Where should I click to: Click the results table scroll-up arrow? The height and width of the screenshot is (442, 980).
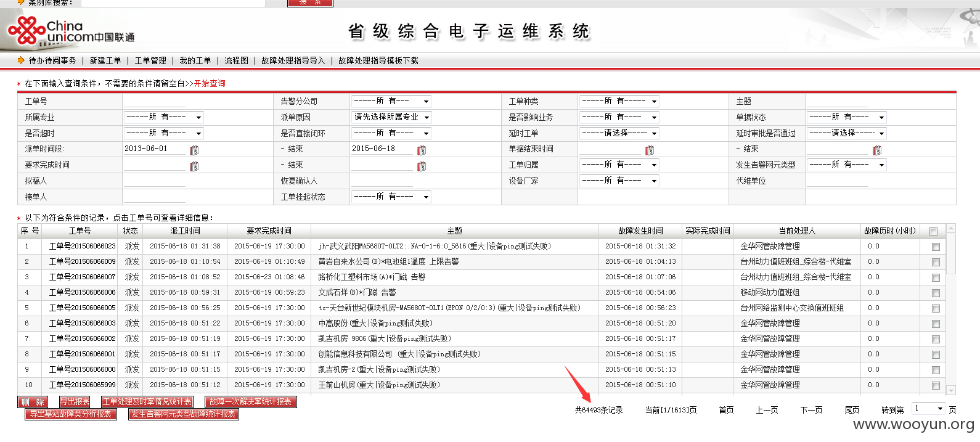[x=951, y=228]
